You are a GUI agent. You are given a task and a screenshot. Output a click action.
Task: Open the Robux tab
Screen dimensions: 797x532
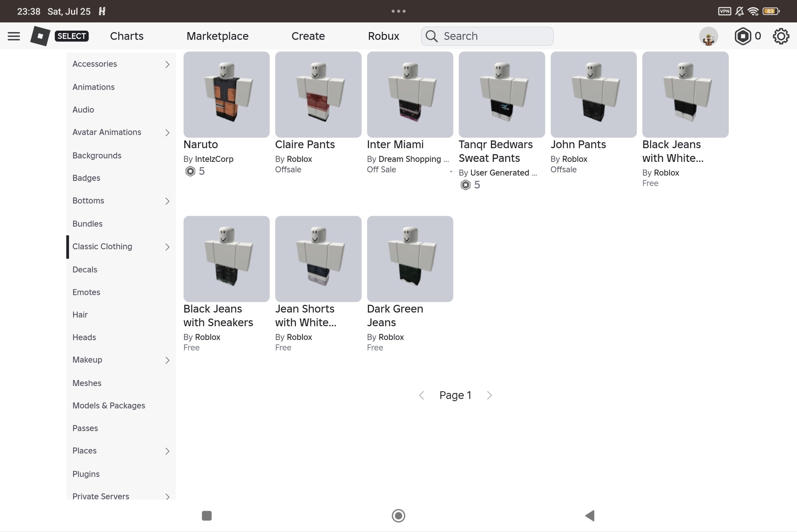384,36
